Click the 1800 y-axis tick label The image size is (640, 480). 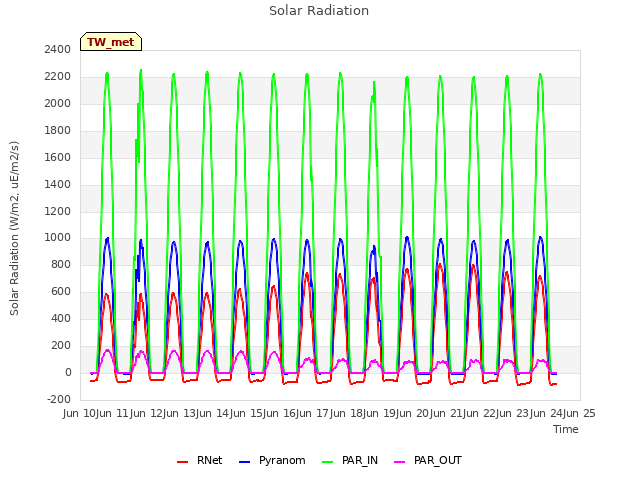[58, 130]
